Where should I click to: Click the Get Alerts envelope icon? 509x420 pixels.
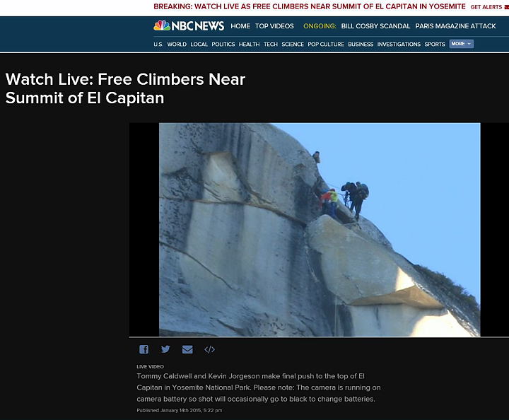507,7
